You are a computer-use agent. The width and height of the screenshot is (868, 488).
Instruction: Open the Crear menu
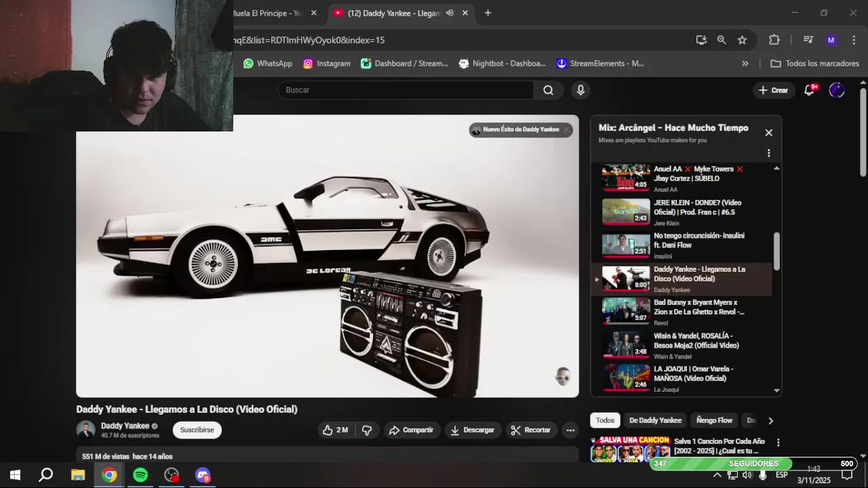point(773,90)
